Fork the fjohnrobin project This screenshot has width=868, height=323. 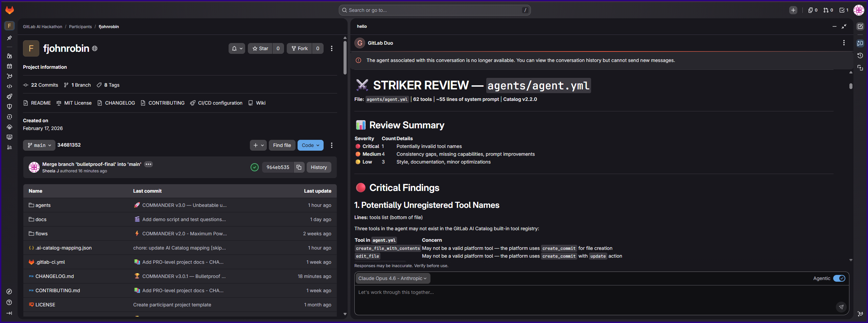299,48
